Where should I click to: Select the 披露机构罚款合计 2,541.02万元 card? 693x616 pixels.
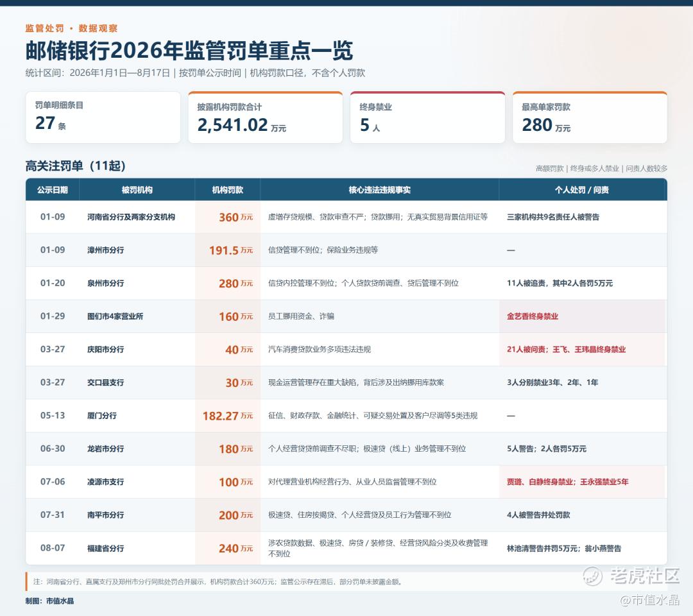(265, 117)
